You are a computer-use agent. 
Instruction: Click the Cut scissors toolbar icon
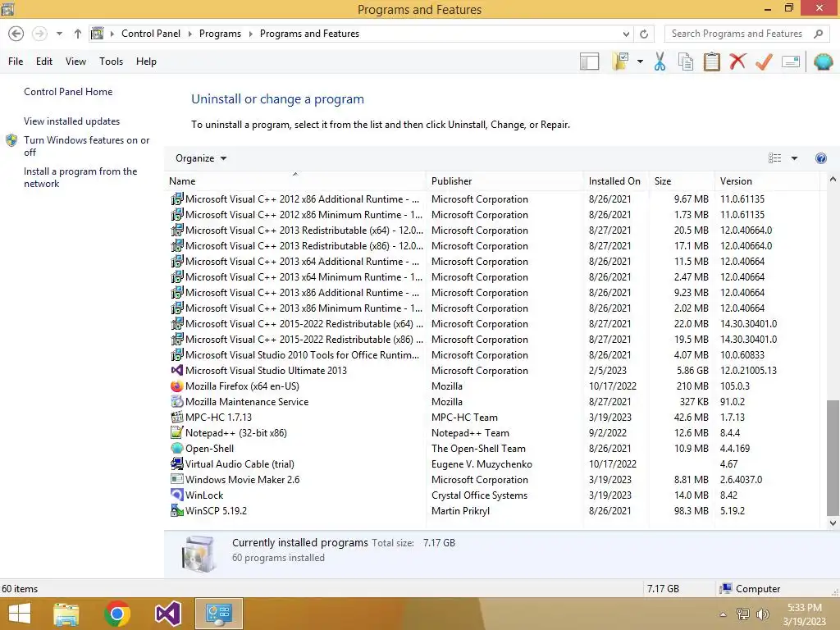[660, 62]
